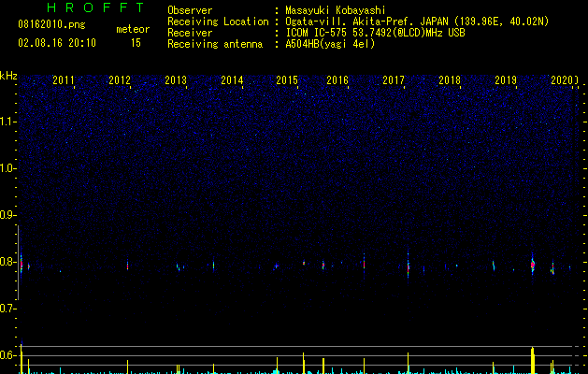Click the 2015 time axis label
This screenshot has width=588, height=374.
tap(287, 80)
